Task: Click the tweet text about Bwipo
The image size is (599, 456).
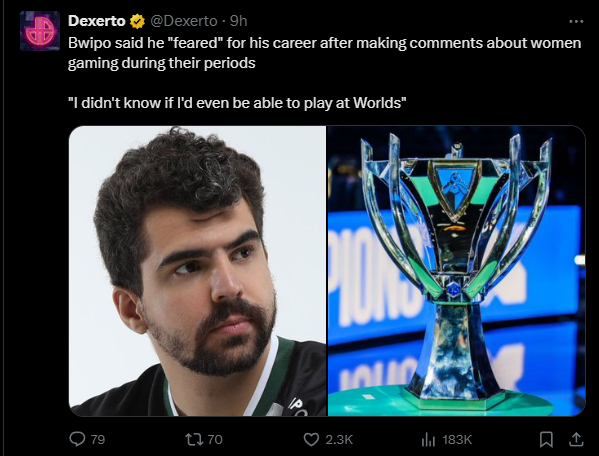Action: pos(324,53)
